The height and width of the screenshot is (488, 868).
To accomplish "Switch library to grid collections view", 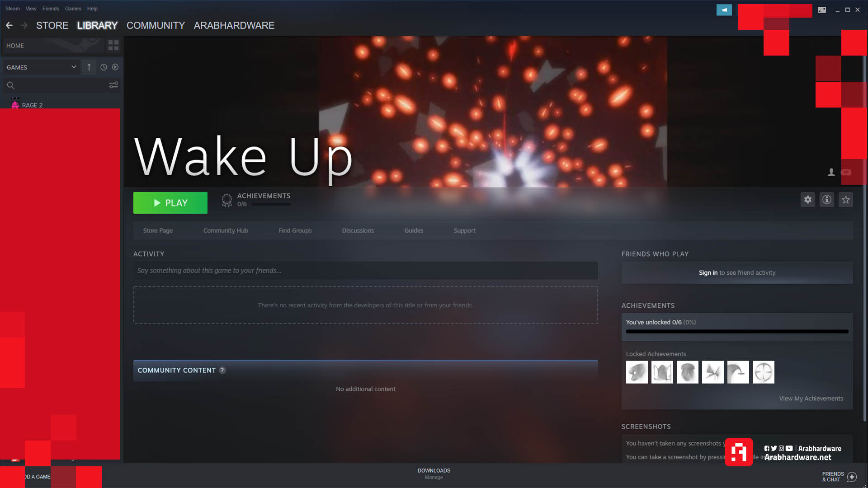I will pyautogui.click(x=113, y=45).
